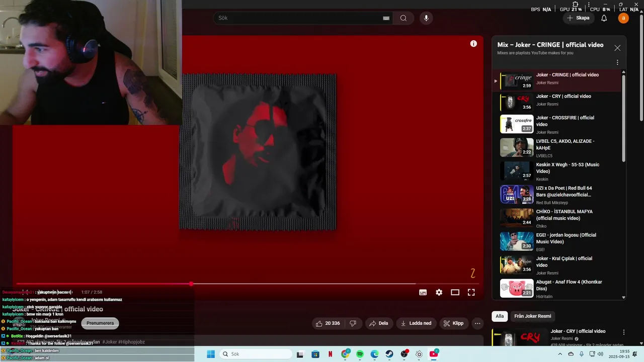Play Joker - CRY in the mix

point(557,102)
